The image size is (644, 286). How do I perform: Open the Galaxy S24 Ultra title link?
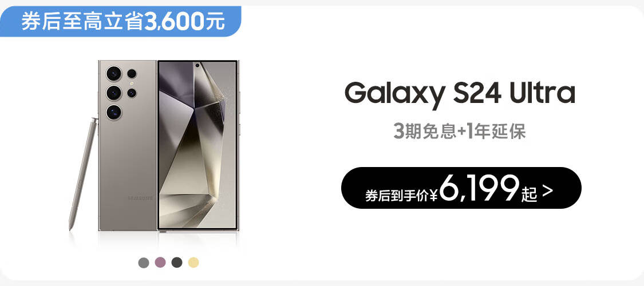click(x=460, y=94)
